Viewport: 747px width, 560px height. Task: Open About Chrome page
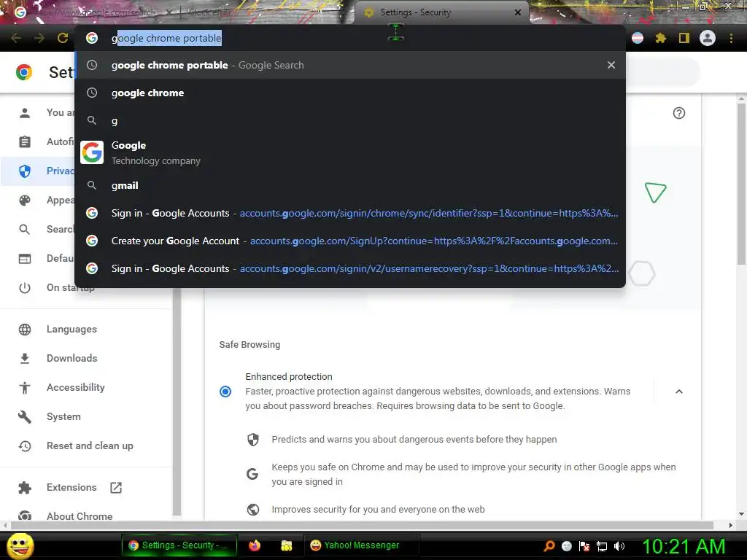click(80, 516)
